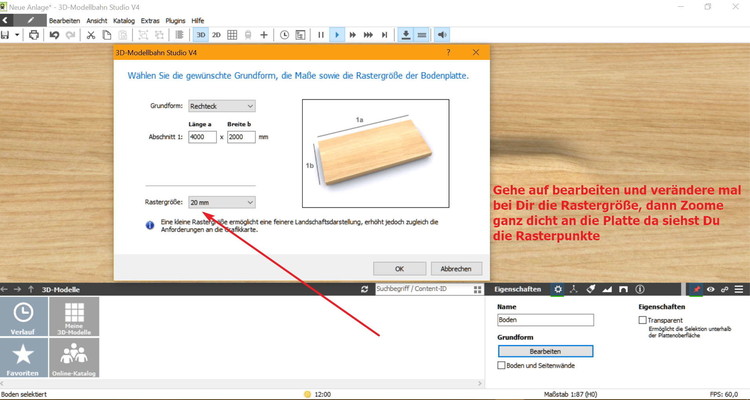The width and height of the screenshot is (750, 400).
Task: Click the Bearbeiten button under Grundform
Action: pyautogui.click(x=545, y=351)
